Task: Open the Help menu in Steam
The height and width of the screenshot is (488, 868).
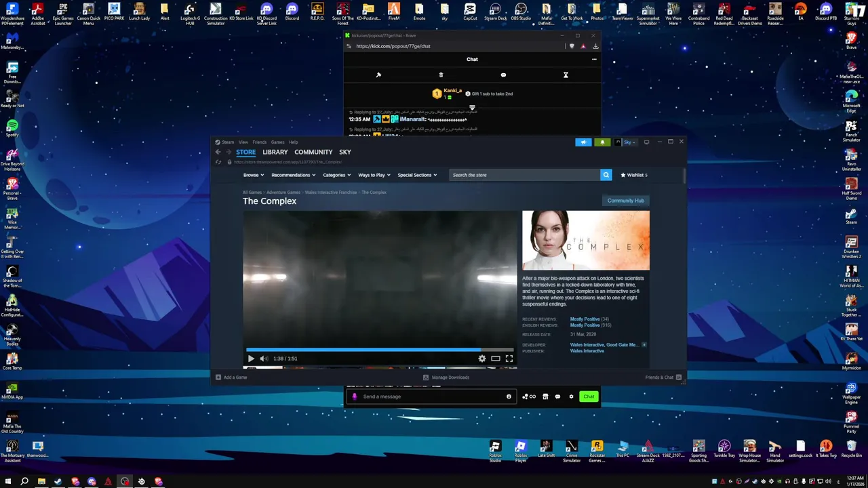Action: pyautogui.click(x=294, y=142)
